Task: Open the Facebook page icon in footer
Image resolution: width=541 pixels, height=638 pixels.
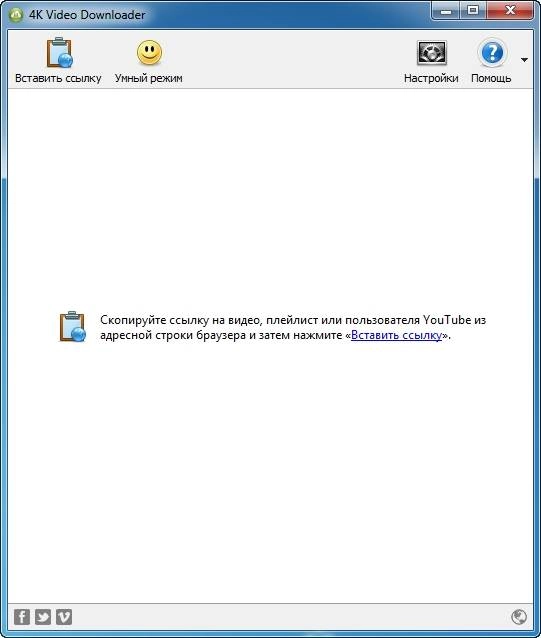Action: point(22,617)
